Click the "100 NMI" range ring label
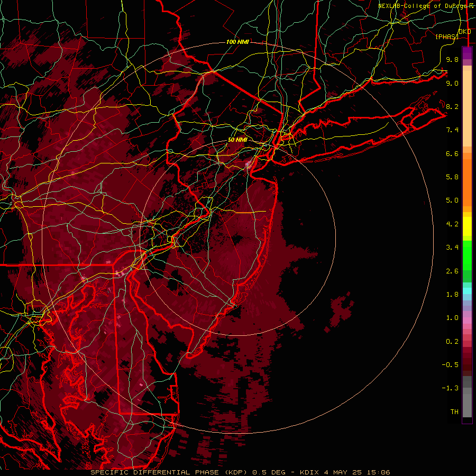This screenshot has height=476, width=476. (237, 42)
